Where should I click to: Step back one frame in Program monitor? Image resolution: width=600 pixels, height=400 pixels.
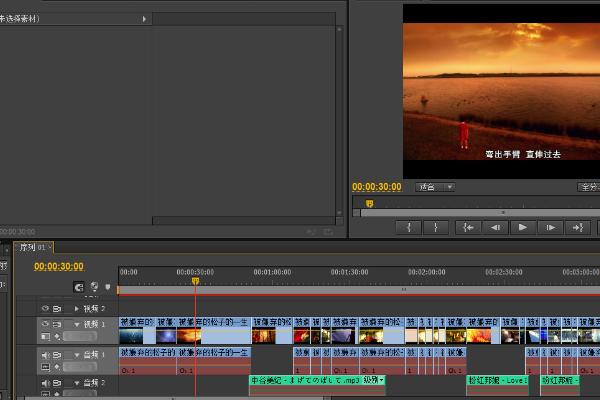coord(496,228)
